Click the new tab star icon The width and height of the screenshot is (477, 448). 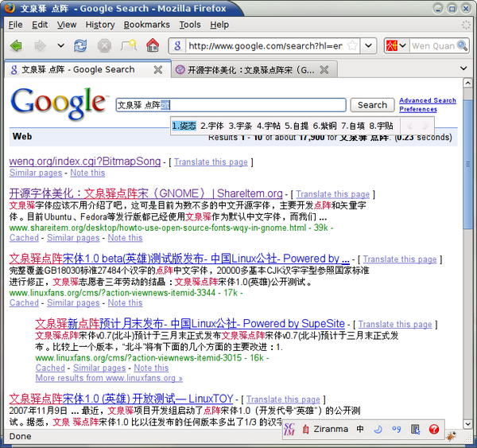pos(128,46)
